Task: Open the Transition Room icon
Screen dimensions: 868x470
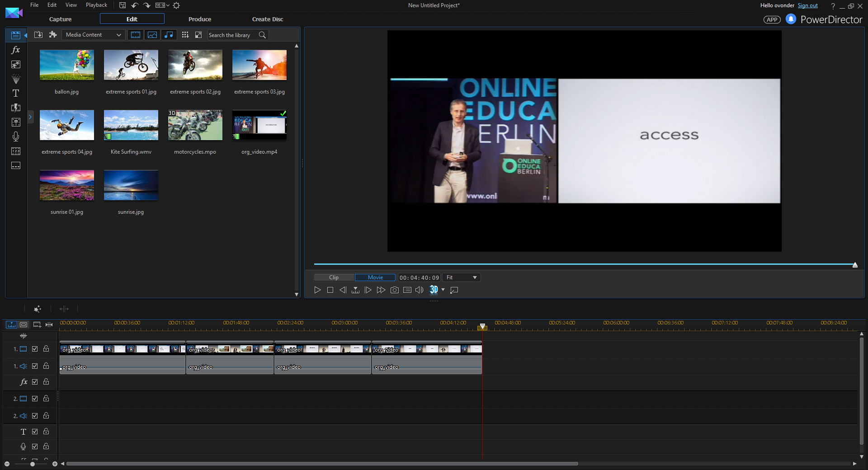Action: click(15, 108)
